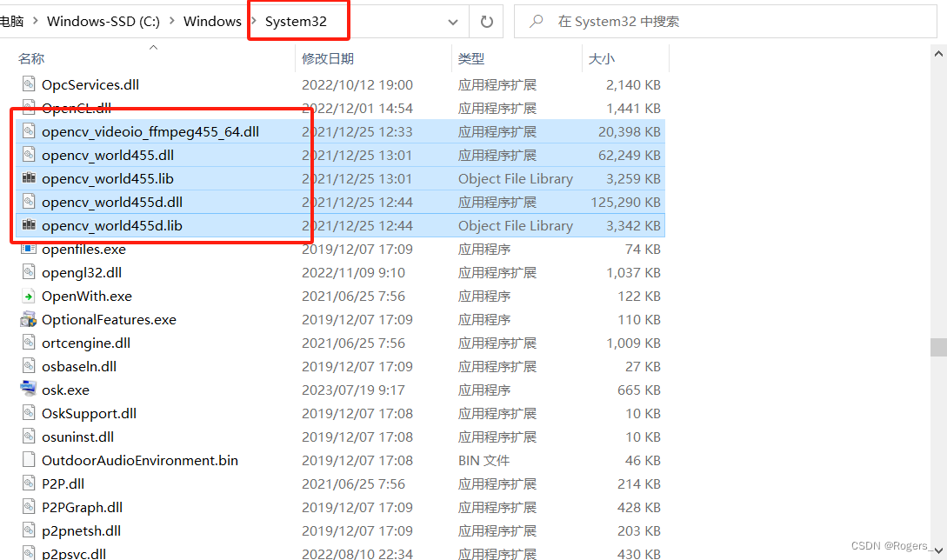Viewport: 947px width, 560px height.
Task: Open the address bar history dropdown
Action: 452,21
